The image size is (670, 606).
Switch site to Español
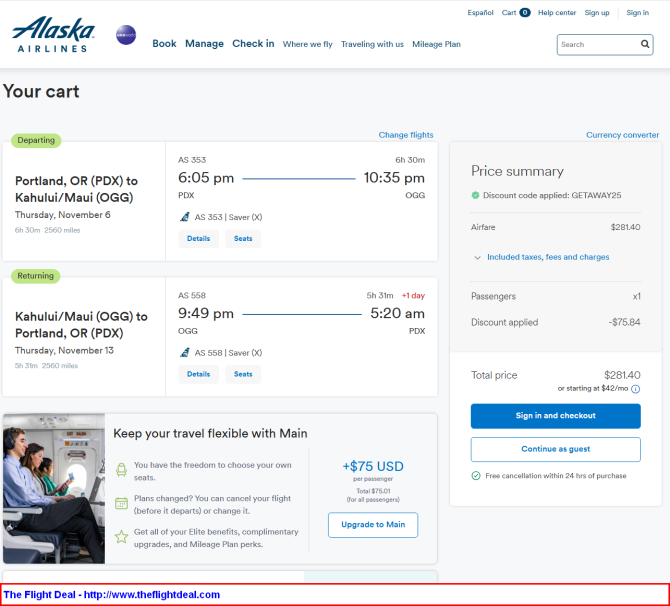(x=480, y=12)
